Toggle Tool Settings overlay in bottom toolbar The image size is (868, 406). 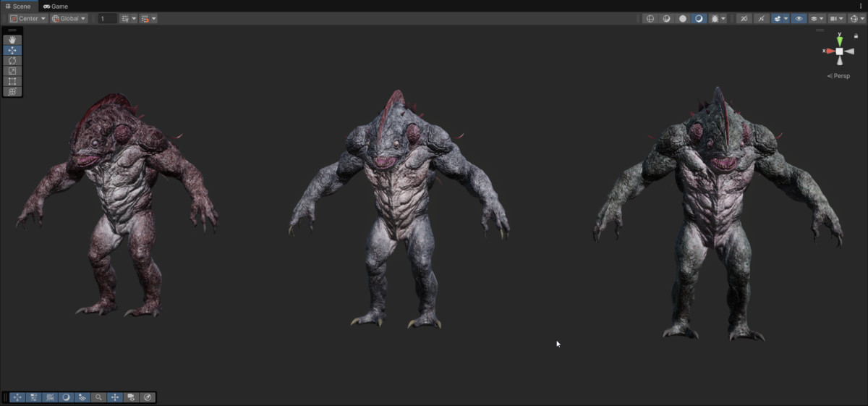[34, 397]
